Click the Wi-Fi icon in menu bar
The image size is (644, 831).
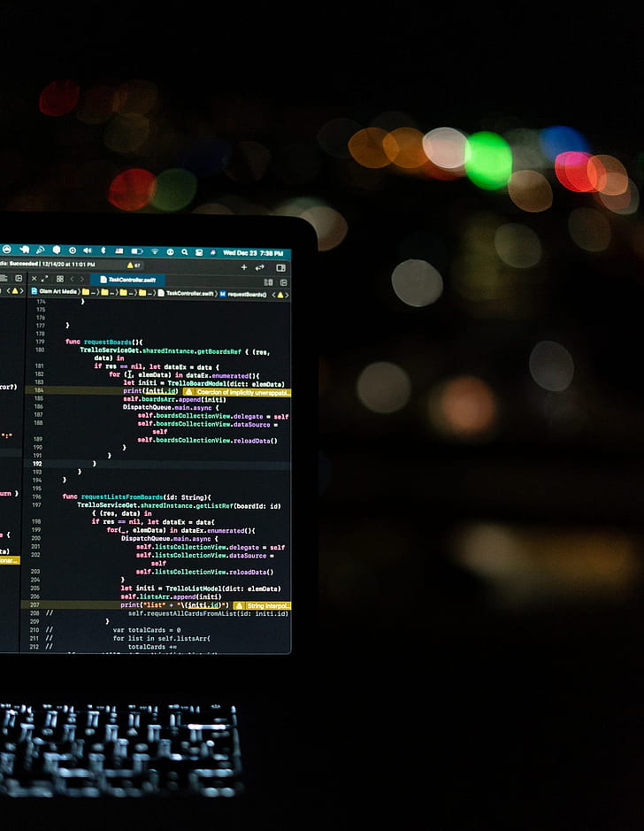coord(154,251)
